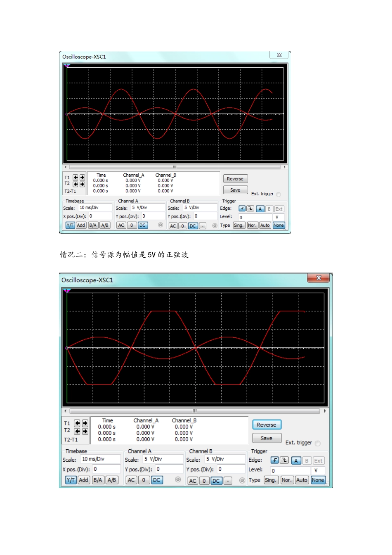Click Reverse button in top oscilloscope

point(235,179)
